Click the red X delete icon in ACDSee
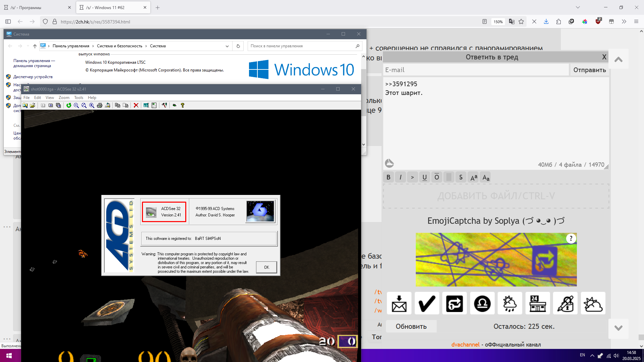 136,105
